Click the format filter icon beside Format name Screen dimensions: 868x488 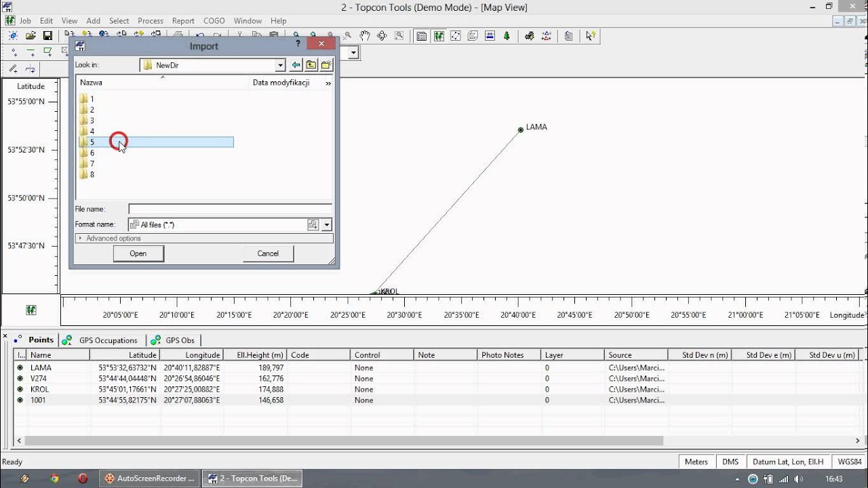tap(313, 225)
